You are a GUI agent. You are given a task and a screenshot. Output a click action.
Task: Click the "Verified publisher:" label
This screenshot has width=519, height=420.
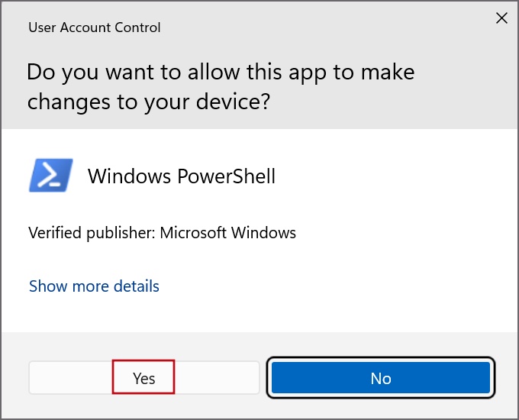(92, 233)
